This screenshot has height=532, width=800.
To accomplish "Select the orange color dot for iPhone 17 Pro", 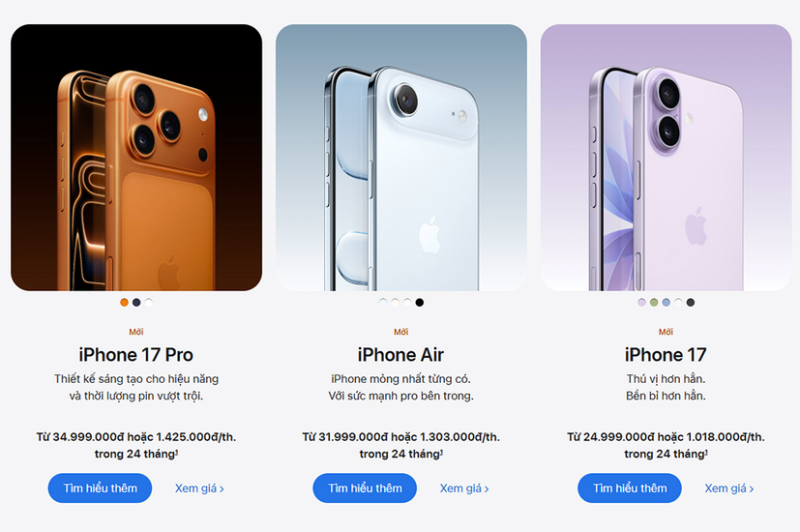I will point(124,303).
